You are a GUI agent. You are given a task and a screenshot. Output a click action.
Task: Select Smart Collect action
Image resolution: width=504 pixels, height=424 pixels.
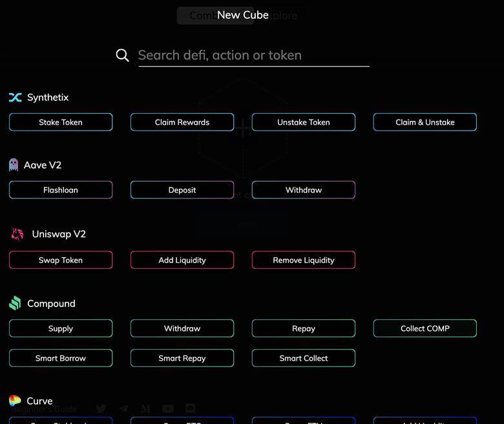coord(304,358)
